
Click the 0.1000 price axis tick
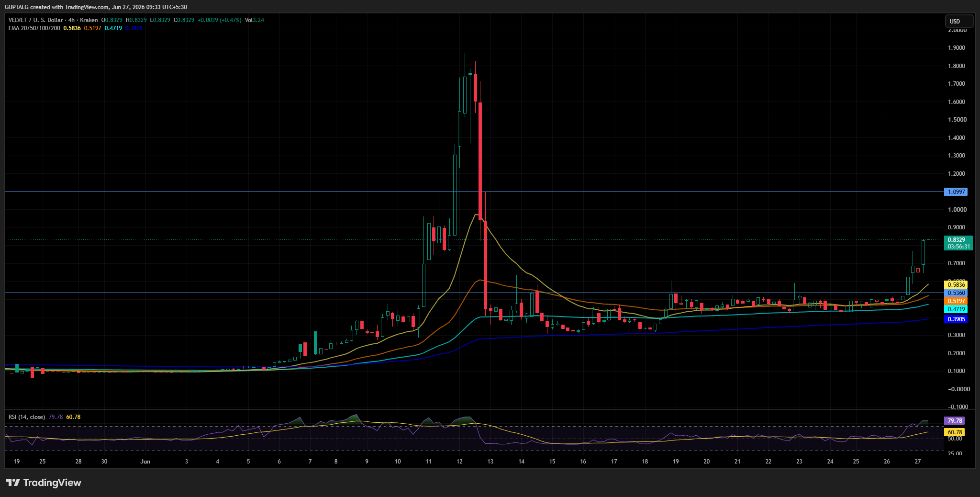(957, 371)
